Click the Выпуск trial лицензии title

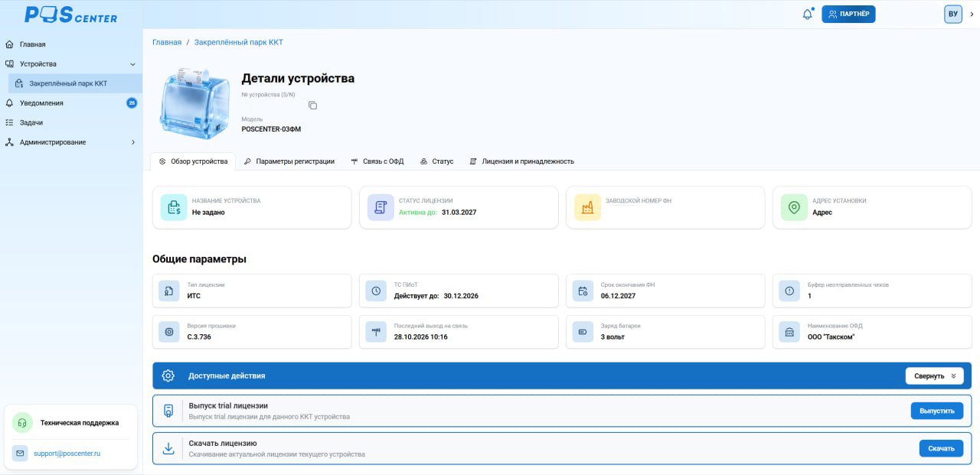click(x=228, y=405)
